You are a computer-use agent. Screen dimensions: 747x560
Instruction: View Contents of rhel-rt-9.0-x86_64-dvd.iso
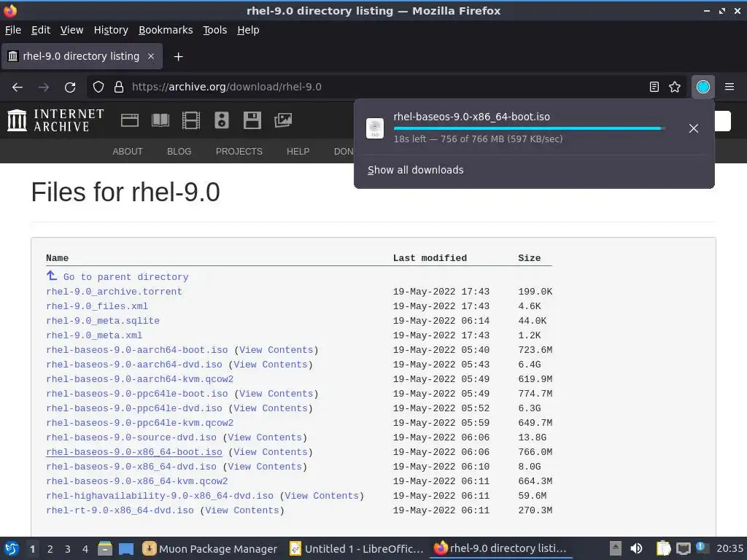click(x=242, y=510)
